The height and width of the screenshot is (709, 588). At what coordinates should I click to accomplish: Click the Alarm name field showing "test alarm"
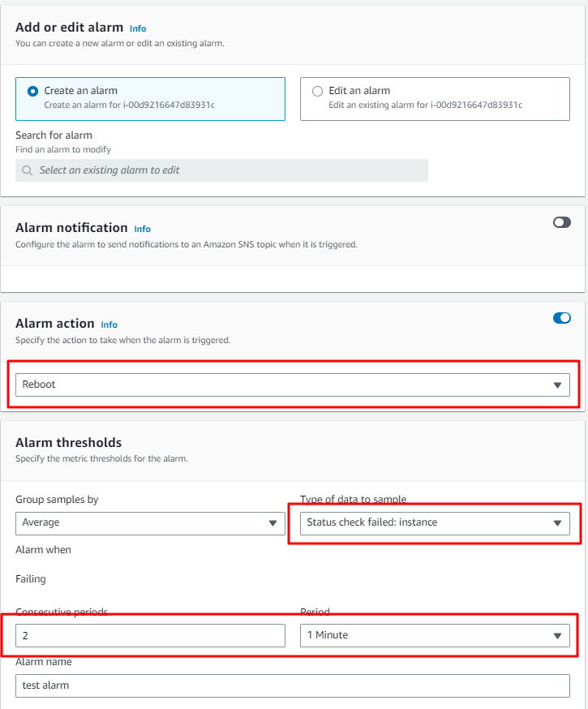point(292,685)
